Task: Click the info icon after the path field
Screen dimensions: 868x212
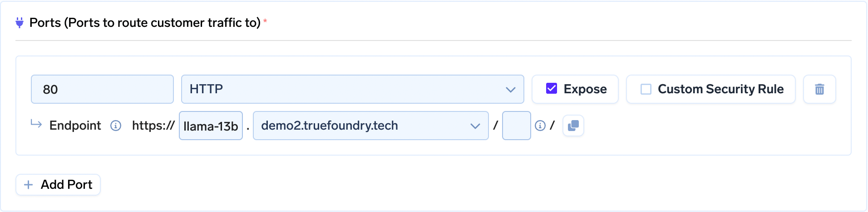Action: click(x=540, y=126)
